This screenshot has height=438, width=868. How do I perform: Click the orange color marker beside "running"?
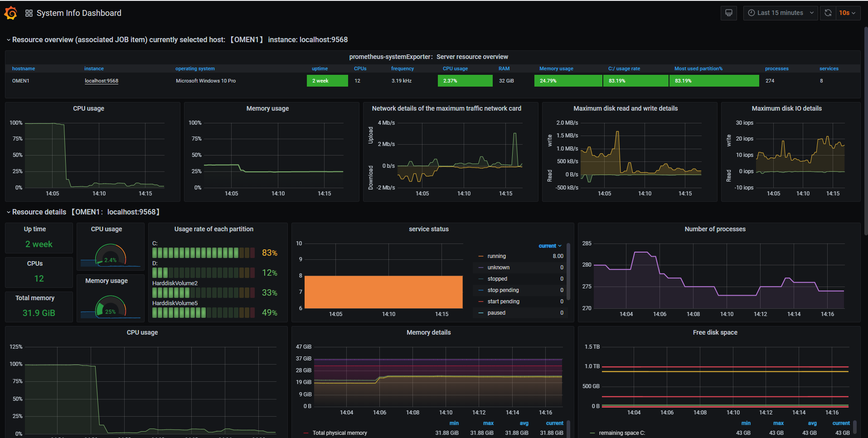click(x=481, y=256)
